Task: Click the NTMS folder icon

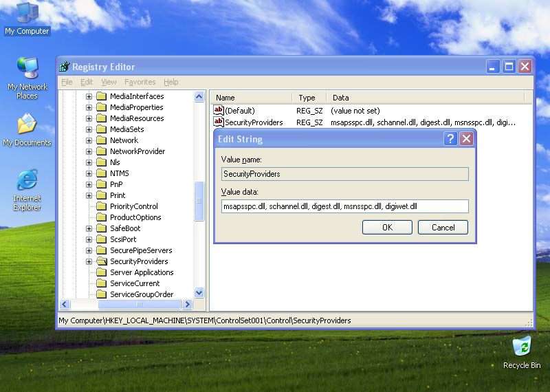Action: click(102, 173)
